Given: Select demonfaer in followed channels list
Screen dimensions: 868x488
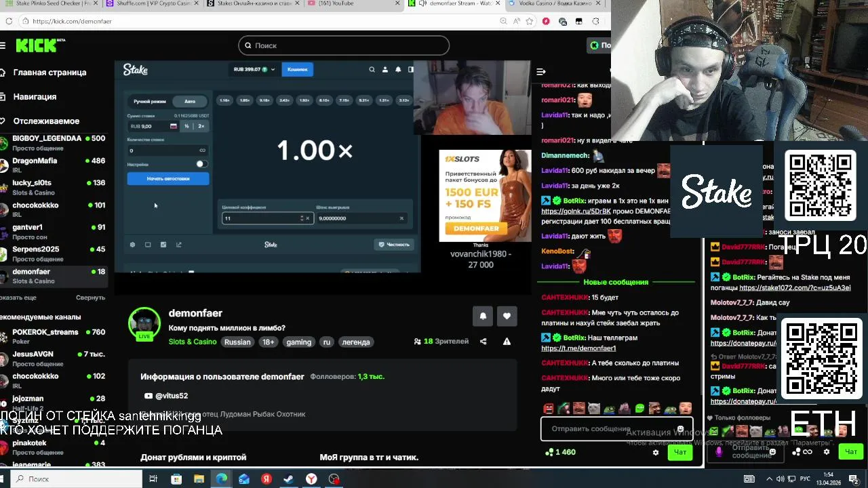Looking at the screenshot, I should pos(54,276).
